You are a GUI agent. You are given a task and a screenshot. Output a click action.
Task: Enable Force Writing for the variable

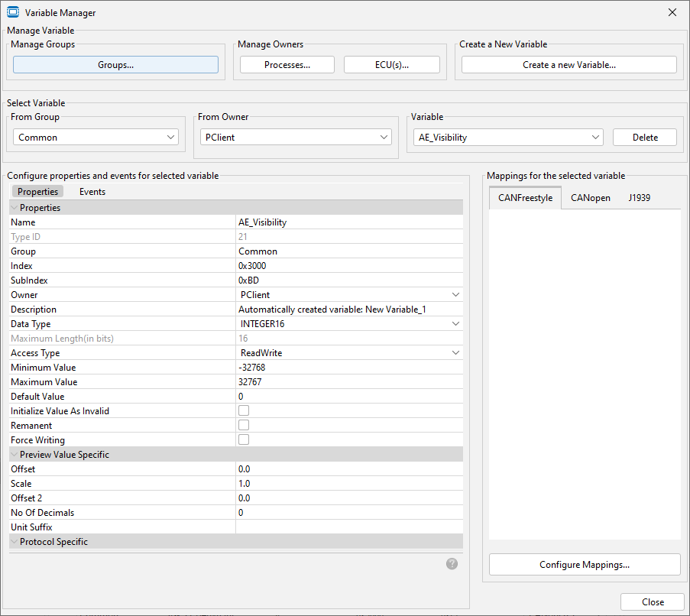pos(243,439)
